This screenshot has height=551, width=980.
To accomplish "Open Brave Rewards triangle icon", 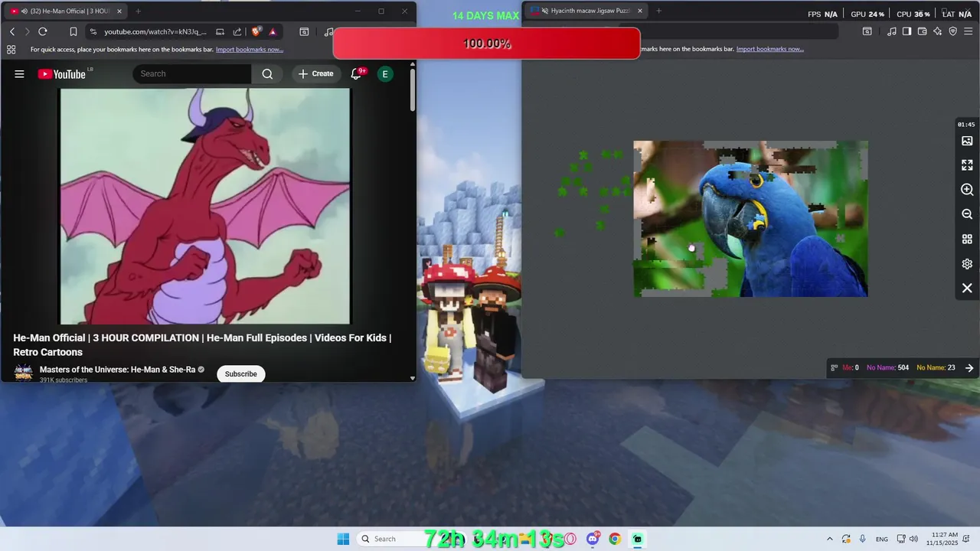I will point(273,31).
